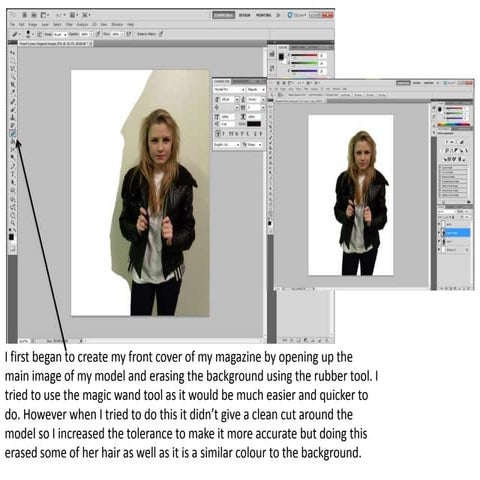
Task: Switch to Essentials workspace in right window
Action: 403,83
